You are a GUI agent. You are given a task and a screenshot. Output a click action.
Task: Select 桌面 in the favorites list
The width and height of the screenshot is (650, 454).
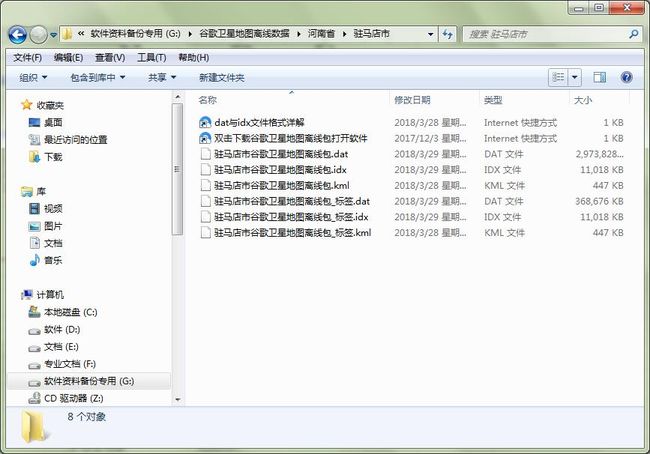53,123
